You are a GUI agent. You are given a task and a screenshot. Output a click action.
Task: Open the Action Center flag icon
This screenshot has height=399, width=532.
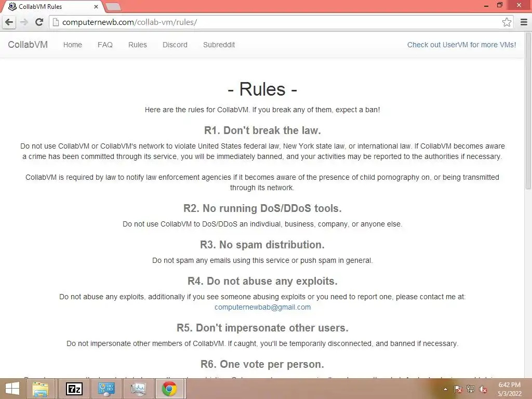458,389
